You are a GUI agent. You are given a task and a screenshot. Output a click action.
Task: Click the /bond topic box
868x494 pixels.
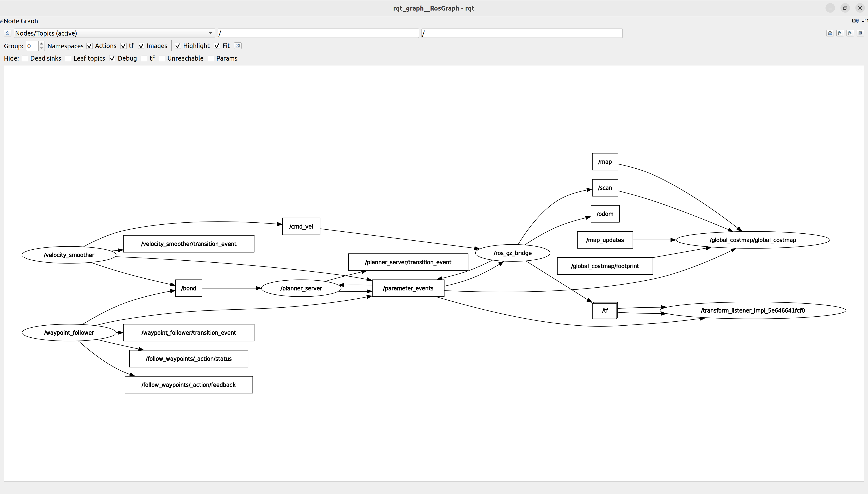point(188,288)
